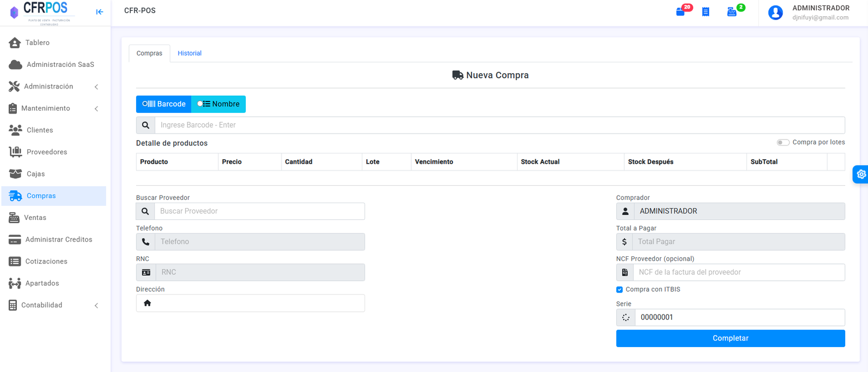The width and height of the screenshot is (868, 372).
Task: Open Clientes in sidebar
Action: coord(54,130)
